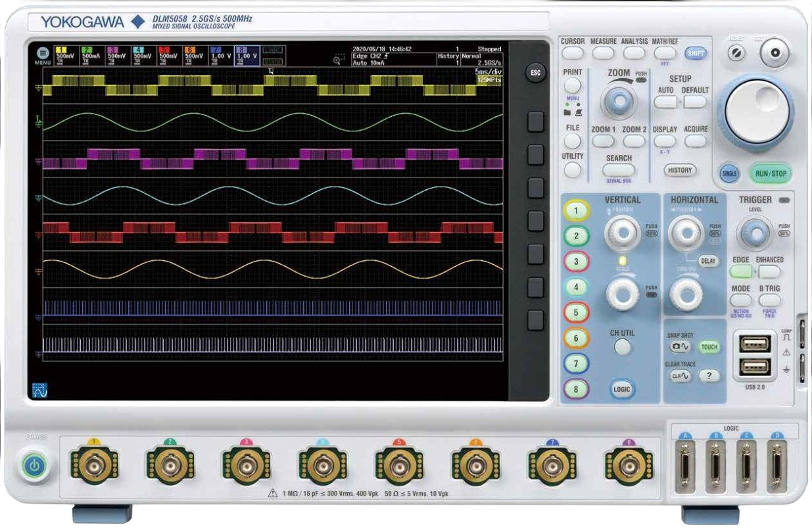The width and height of the screenshot is (812, 529).
Task: Open the MEASURE menu
Action: point(603,54)
